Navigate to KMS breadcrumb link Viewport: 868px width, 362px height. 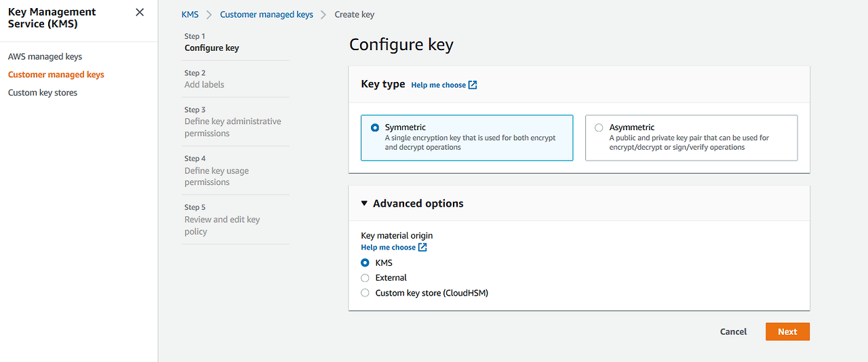[190, 14]
